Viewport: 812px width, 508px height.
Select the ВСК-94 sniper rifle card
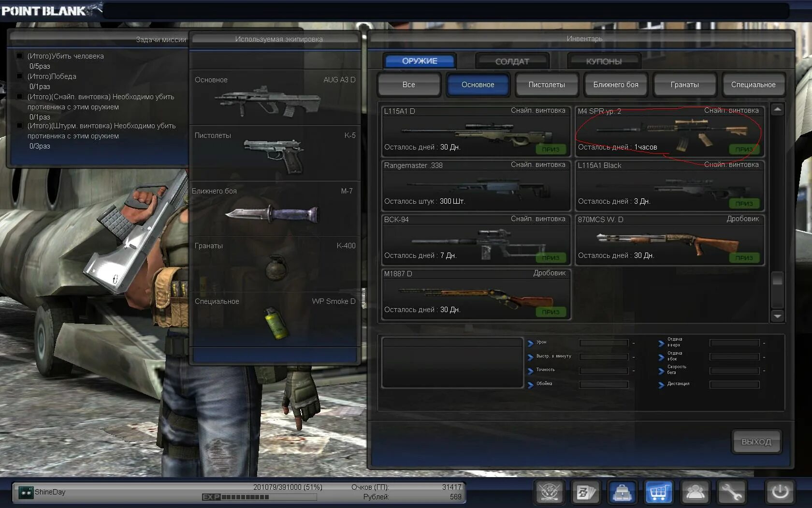click(476, 240)
